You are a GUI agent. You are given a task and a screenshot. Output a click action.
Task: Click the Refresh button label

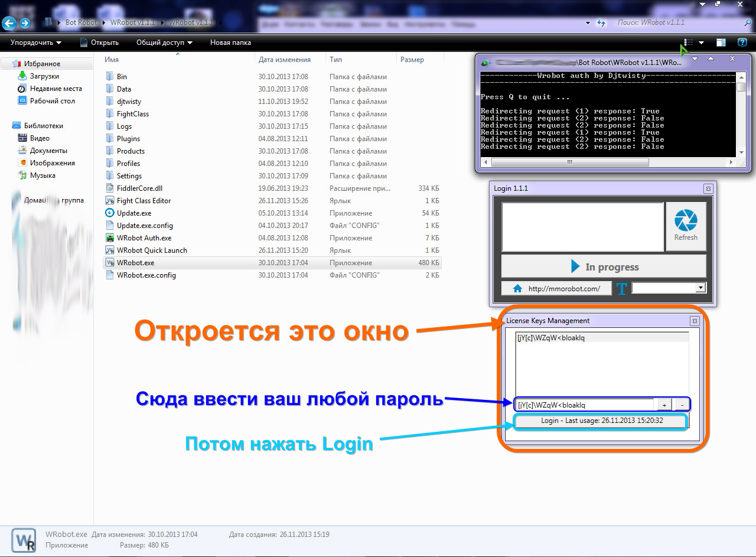pos(686,237)
